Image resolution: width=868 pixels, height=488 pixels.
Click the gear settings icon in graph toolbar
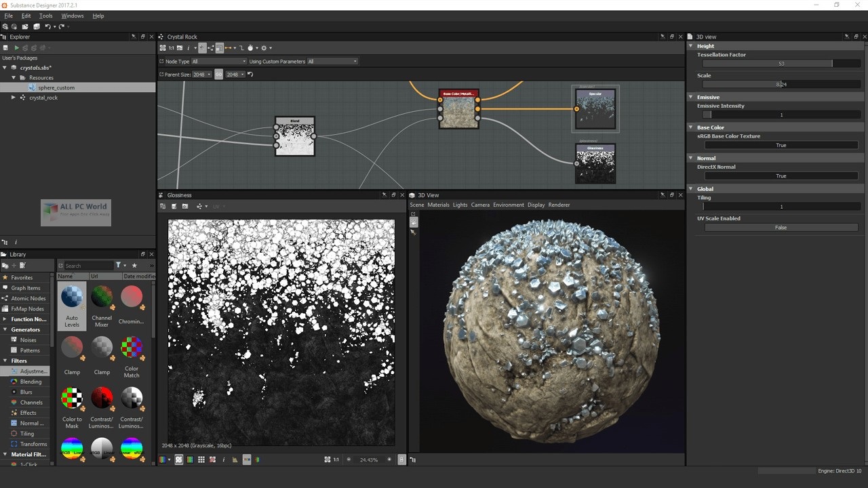(x=264, y=47)
